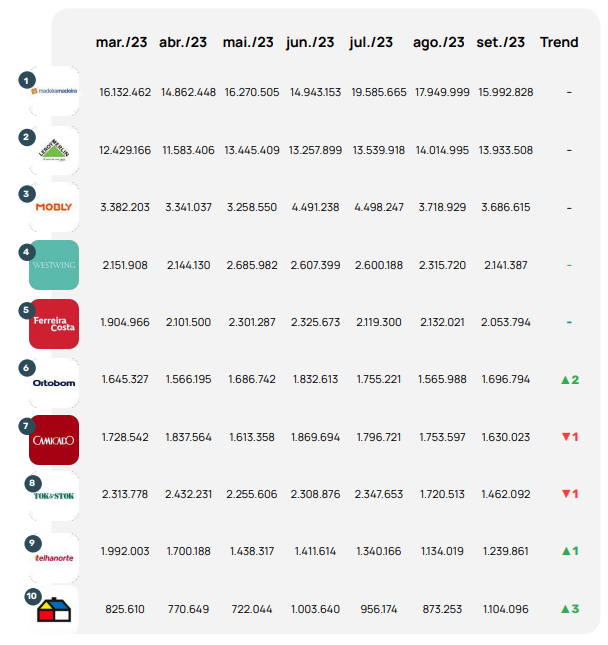Click the green up 3 trend indicator
Screen dimensions: 608x645
569,608
